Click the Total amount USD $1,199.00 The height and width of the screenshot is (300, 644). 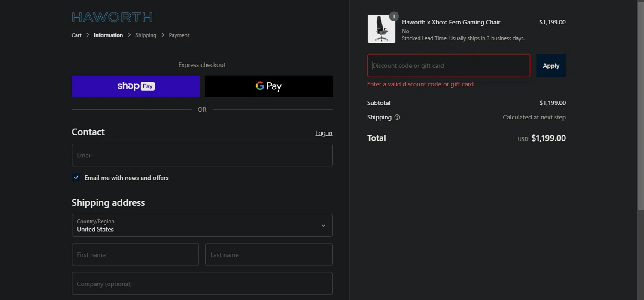[542, 138]
